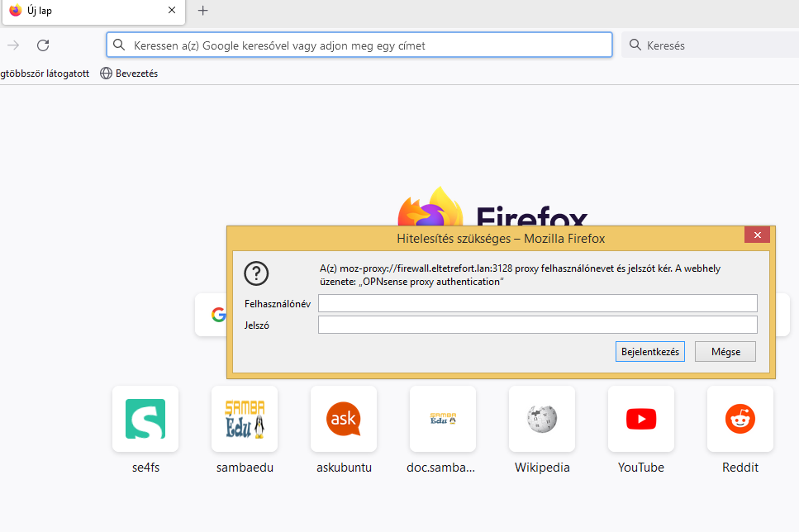Click the magnifier icon in address bar

click(x=119, y=45)
